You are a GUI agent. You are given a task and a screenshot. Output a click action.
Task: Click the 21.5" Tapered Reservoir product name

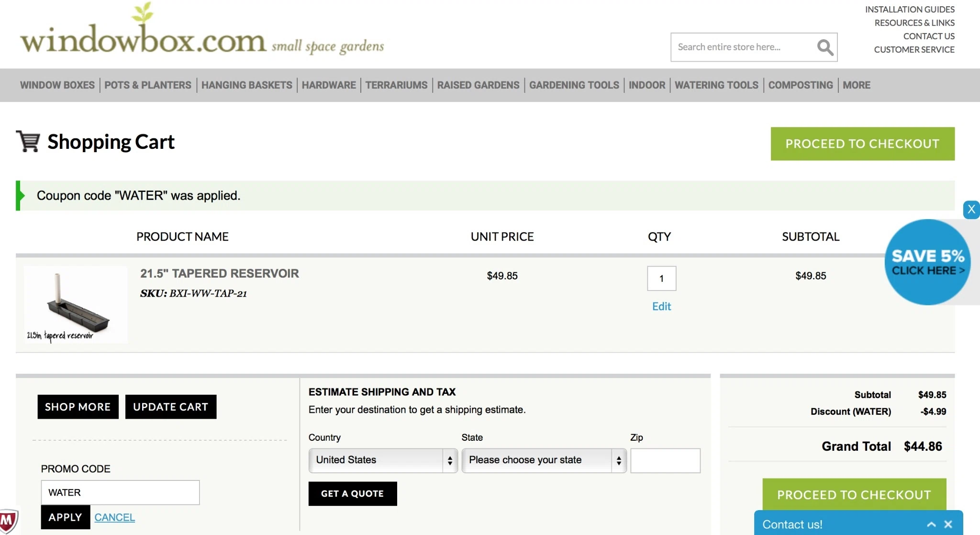(219, 273)
